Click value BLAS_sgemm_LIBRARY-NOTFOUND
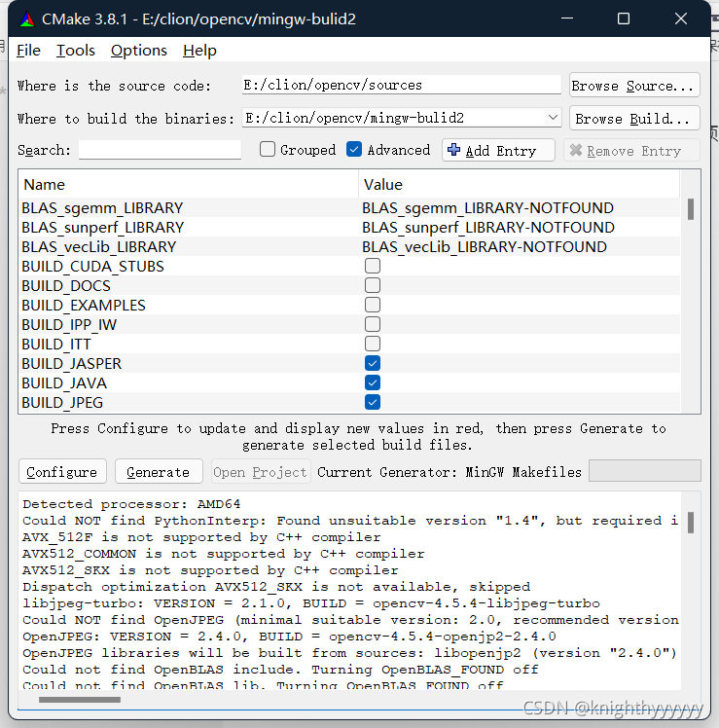 [487, 208]
